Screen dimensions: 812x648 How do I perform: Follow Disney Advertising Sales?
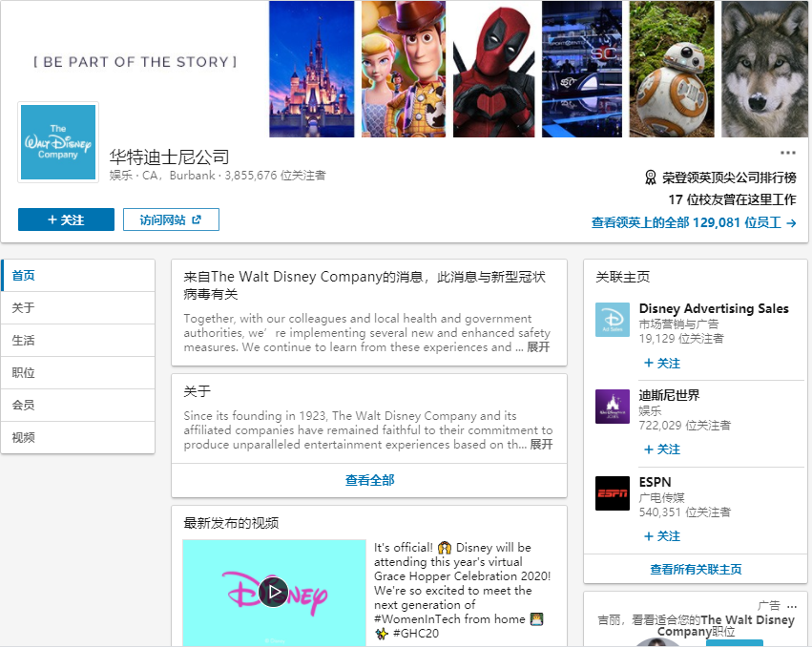[662, 363]
